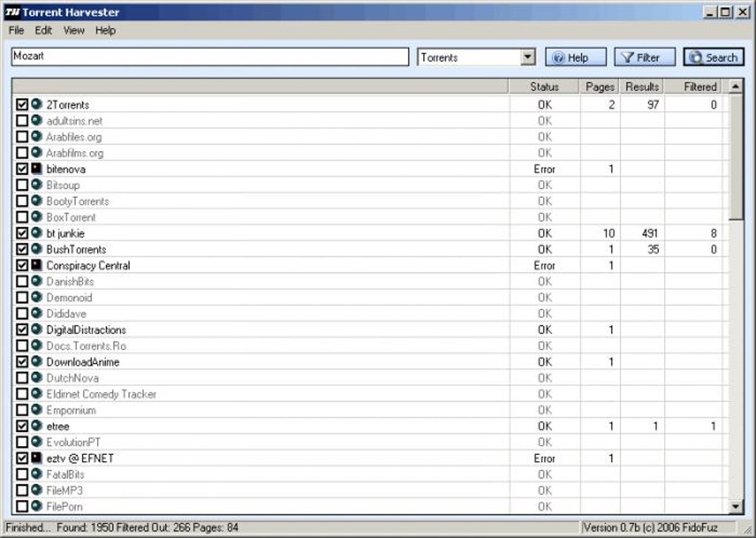Click the globe icon beside EvolutionPT
Image resolution: width=756 pixels, height=538 pixels.
[x=36, y=442]
